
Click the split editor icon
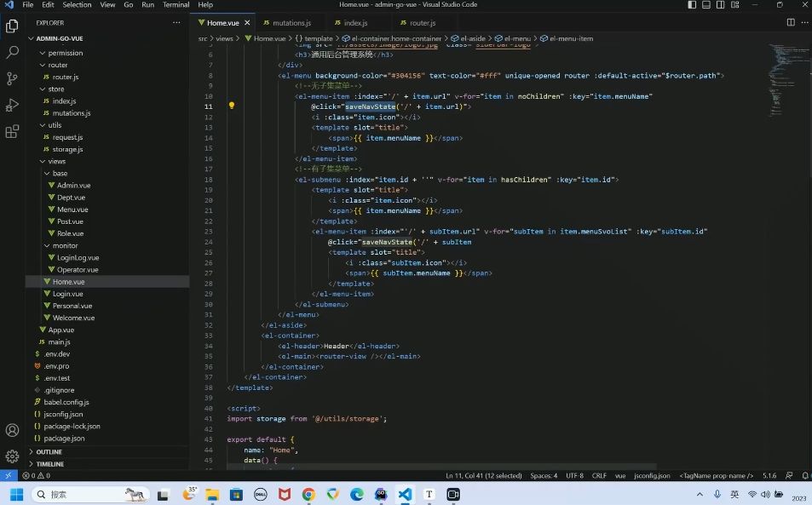tap(791, 22)
